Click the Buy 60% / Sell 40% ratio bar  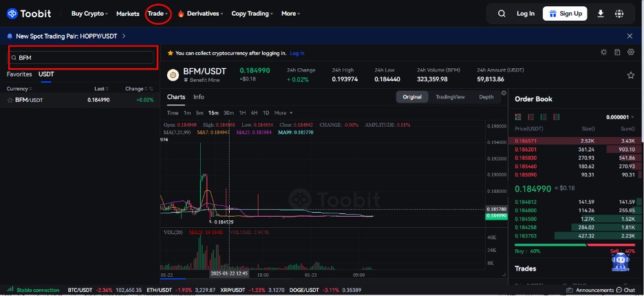[575, 245]
